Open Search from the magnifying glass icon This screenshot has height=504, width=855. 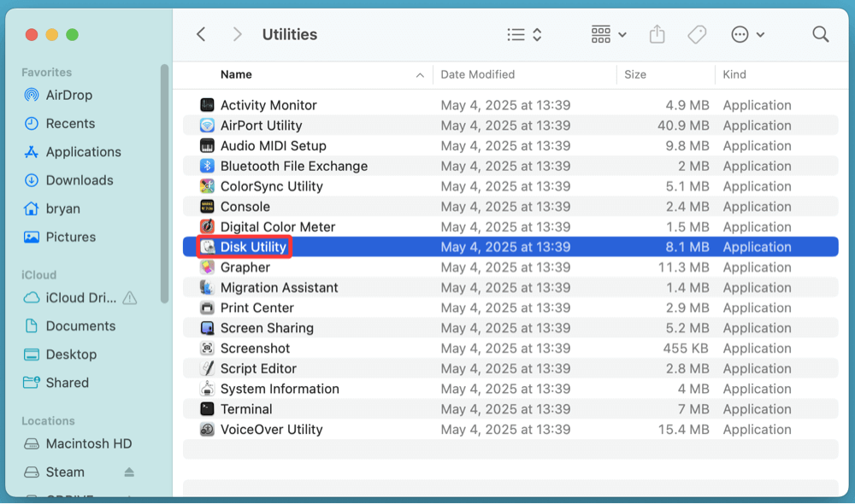click(x=820, y=34)
